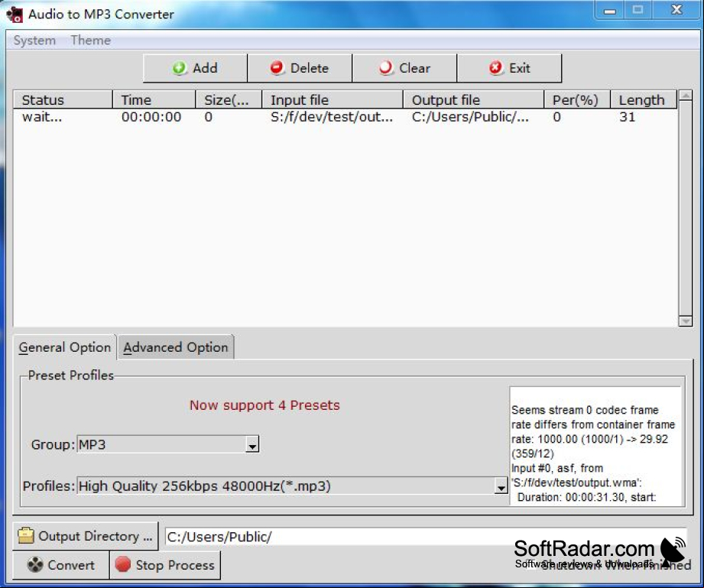
Task: Expand the Profiles dropdown arrow
Action: point(501,486)
